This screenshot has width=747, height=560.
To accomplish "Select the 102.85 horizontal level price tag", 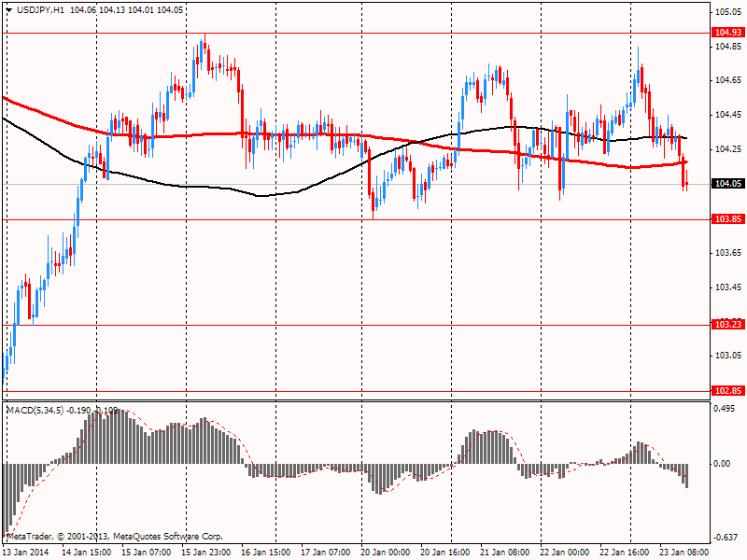I will [x=728, y=391].
